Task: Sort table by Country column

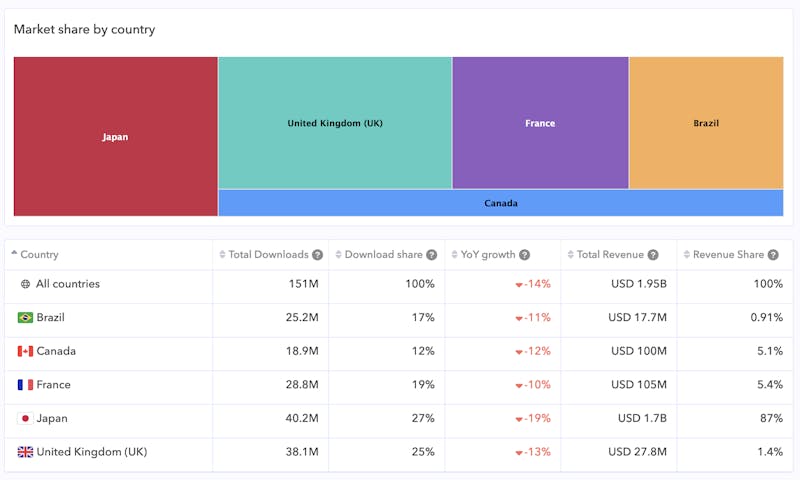Action: click(40, 255)
